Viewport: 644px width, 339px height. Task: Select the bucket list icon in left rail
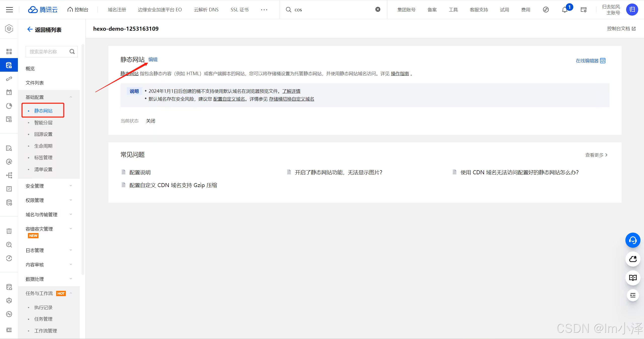[9, 65]
